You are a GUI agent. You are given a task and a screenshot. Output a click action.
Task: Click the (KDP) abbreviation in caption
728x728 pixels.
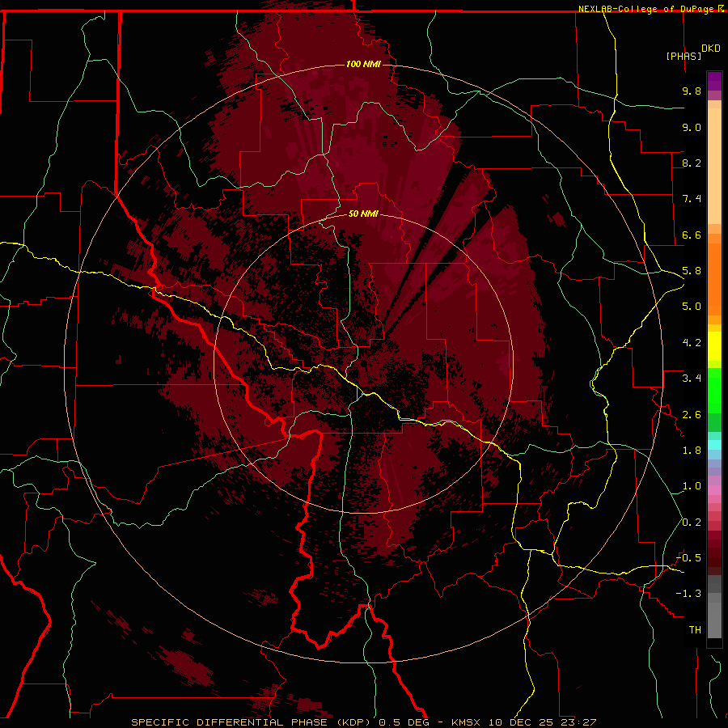[353, 722]
